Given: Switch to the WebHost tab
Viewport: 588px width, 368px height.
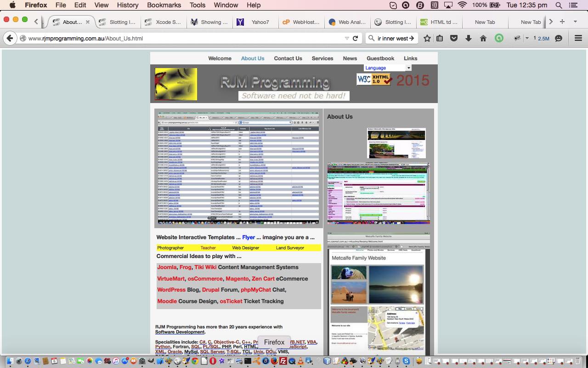Looking at the screenshot, I should 301,22.
